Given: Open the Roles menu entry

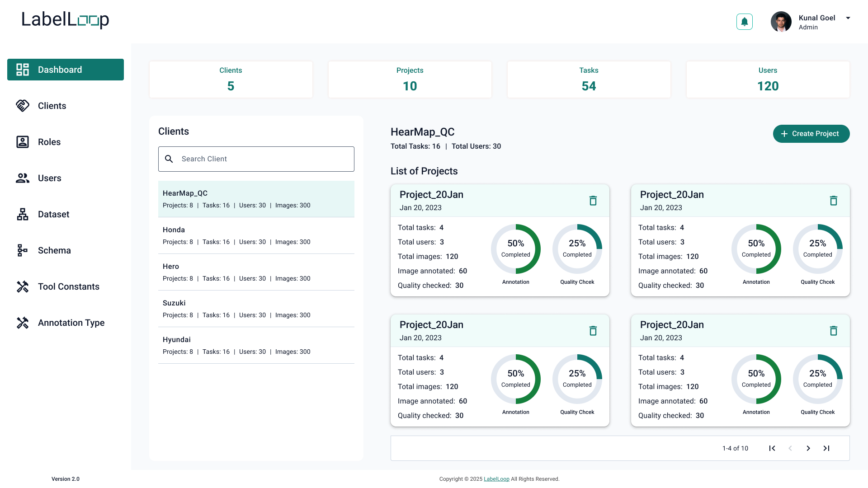Looking at the screenshot, I should pyautogui.click(x=66, y=142).
